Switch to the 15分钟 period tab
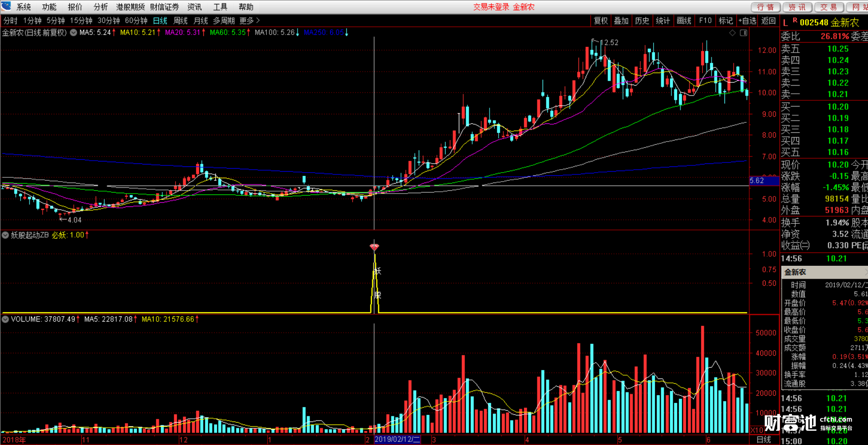 (81, 21)
